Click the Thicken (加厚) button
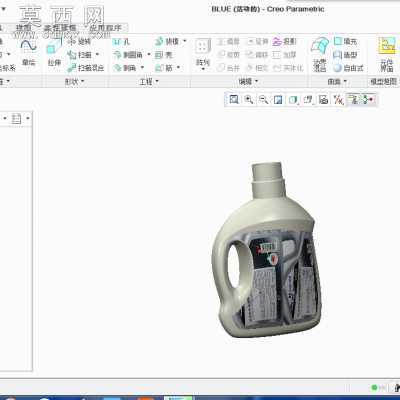The width and height of the screenshot is (400, 400). (x=284, y=55)
